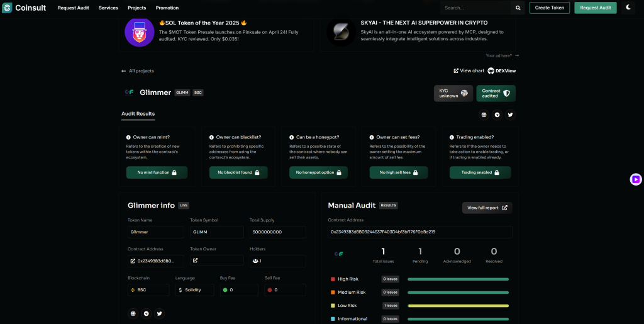
Task: Click the No honeypot option button
Action: 319,172
